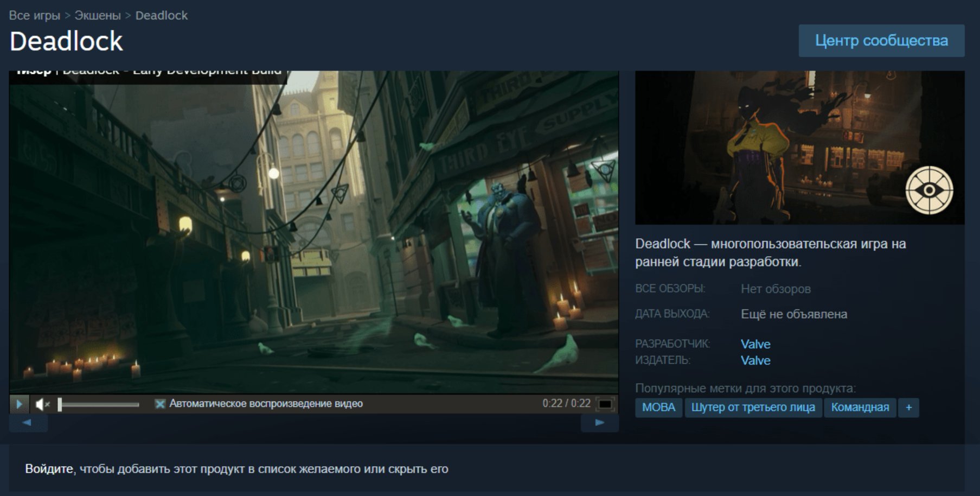Click the 0:22 / 0:22 time readout

pyautogui.click(x=566, y=403)
